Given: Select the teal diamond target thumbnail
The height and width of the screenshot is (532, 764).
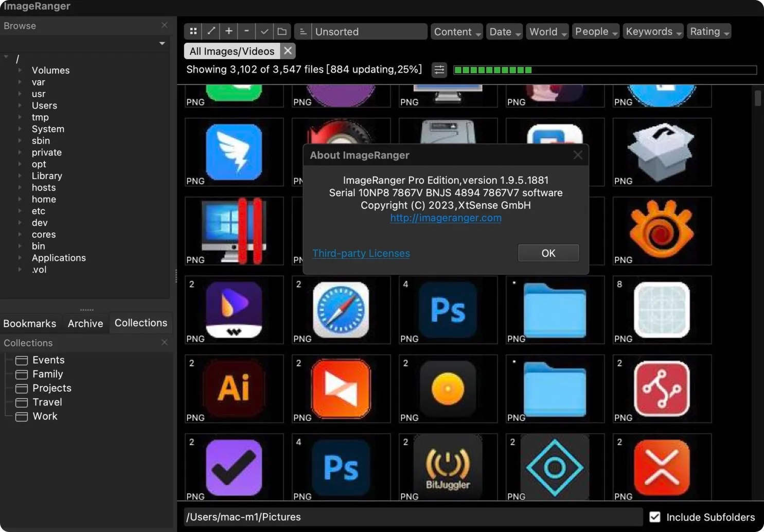Looking at the screenshot, I should (555, 467).
